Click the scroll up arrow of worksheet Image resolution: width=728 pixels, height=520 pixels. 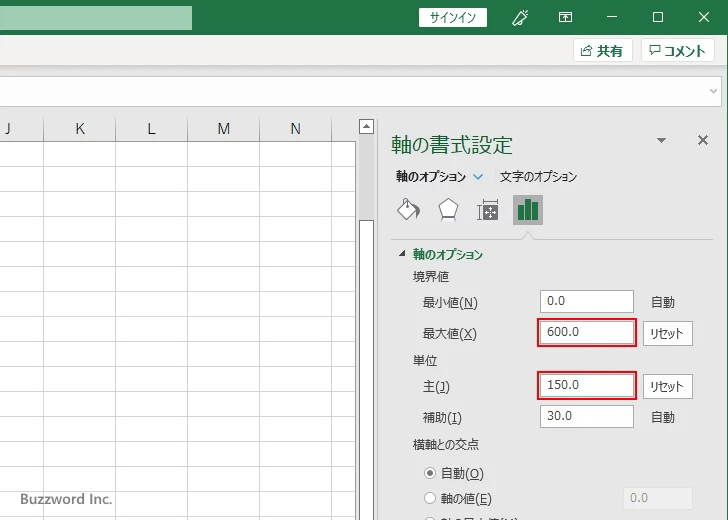point(366,126)
